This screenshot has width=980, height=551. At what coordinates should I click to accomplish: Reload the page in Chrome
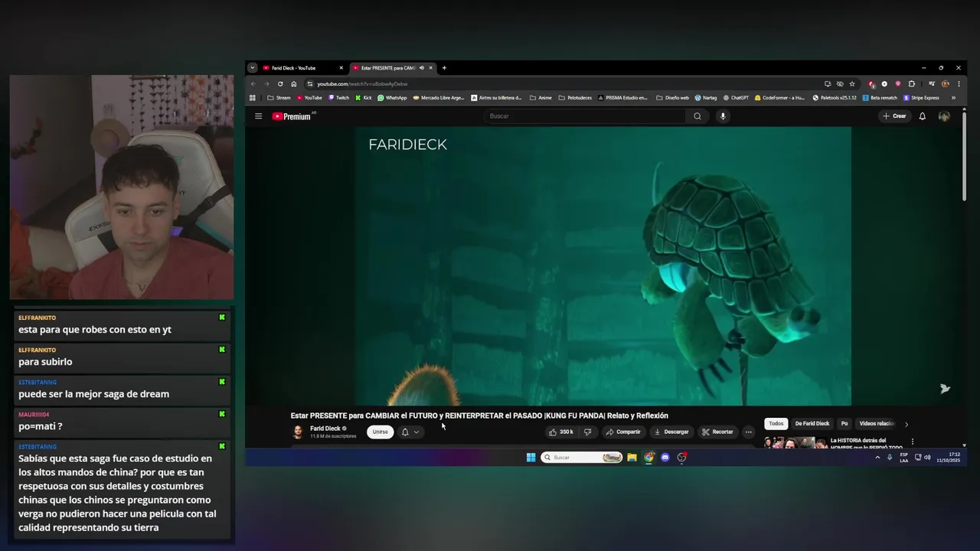(280, 84)
